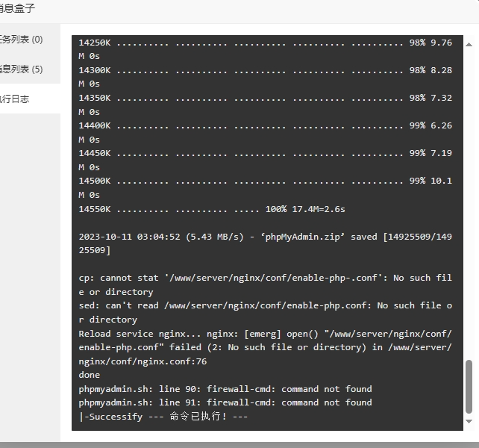Click the '14350K' progress line

(265, 105)
